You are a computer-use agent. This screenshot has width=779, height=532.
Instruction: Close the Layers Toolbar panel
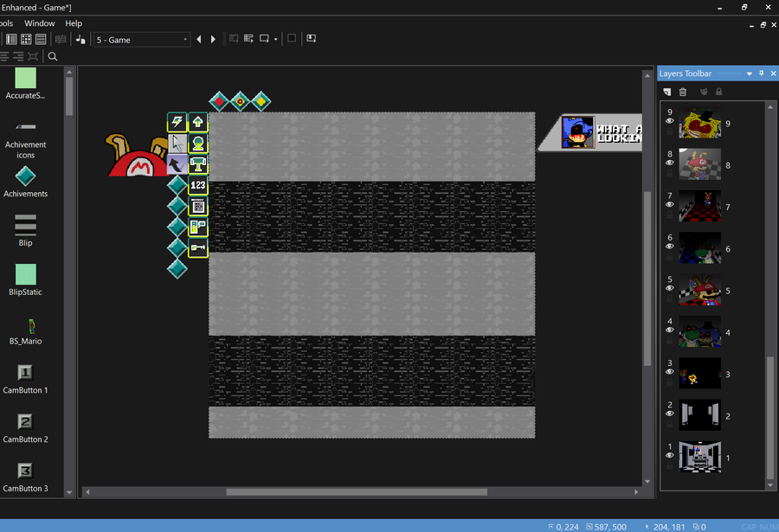coord(773,74)
